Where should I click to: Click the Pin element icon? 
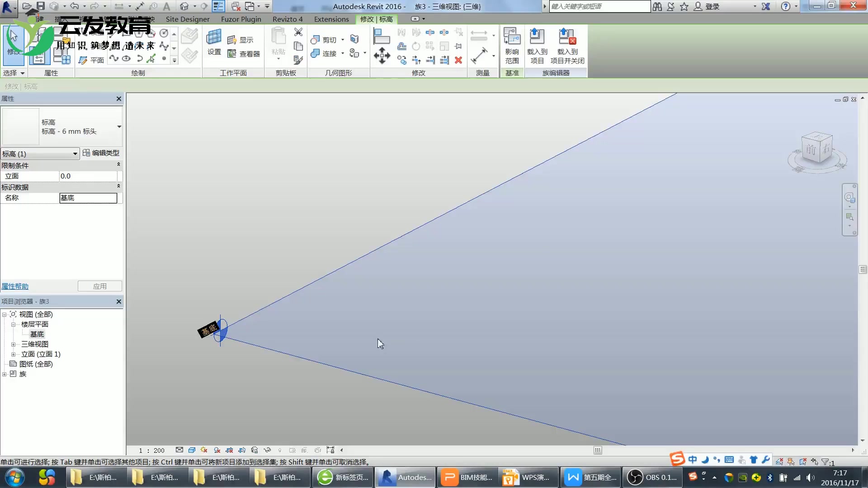(458, 46)
